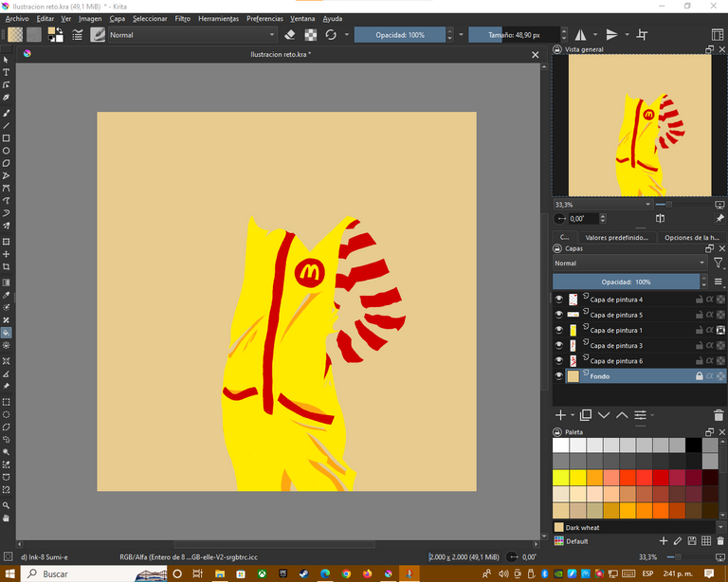Hide layer Capa de pintura 1
The width and height of the screenshot is (728, 582).
(x=559, y=330)
